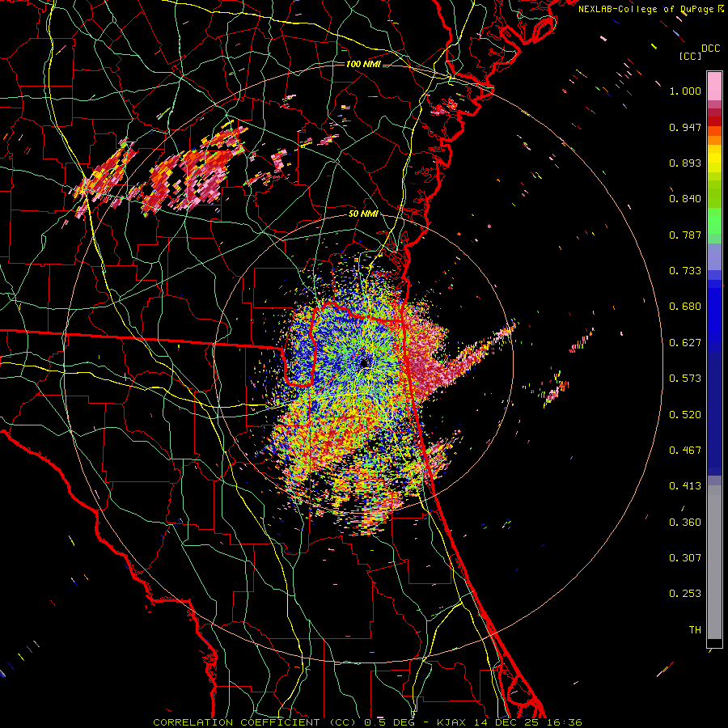This screenshot has height=728, width=728.
Task: Select the 0.680 legend value
Action: [685, 307]
